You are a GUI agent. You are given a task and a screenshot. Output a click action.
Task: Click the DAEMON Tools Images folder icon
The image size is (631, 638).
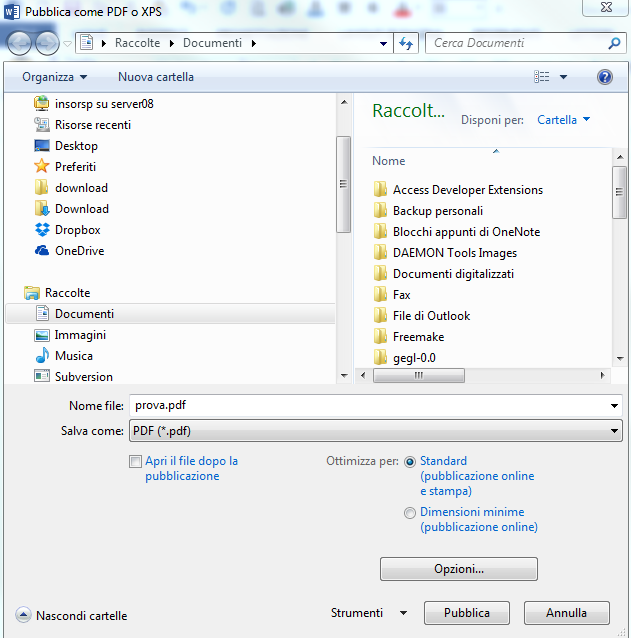[380, 253]
